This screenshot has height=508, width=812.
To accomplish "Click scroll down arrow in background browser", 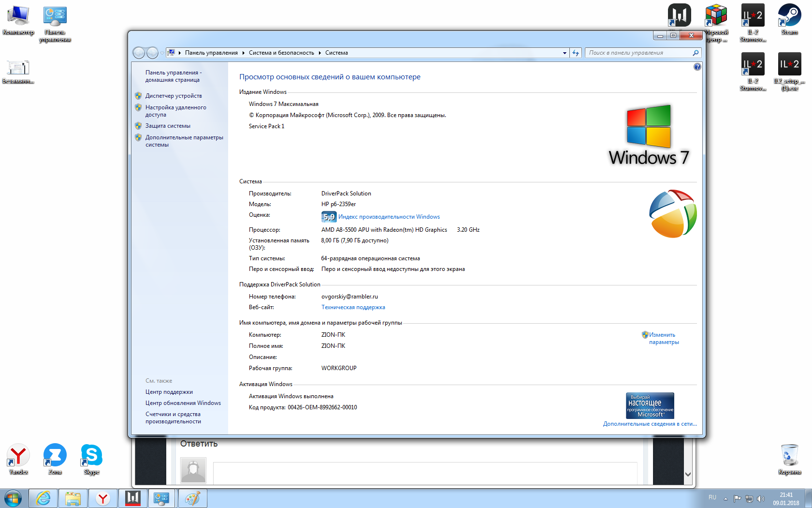I will [688, 475].
